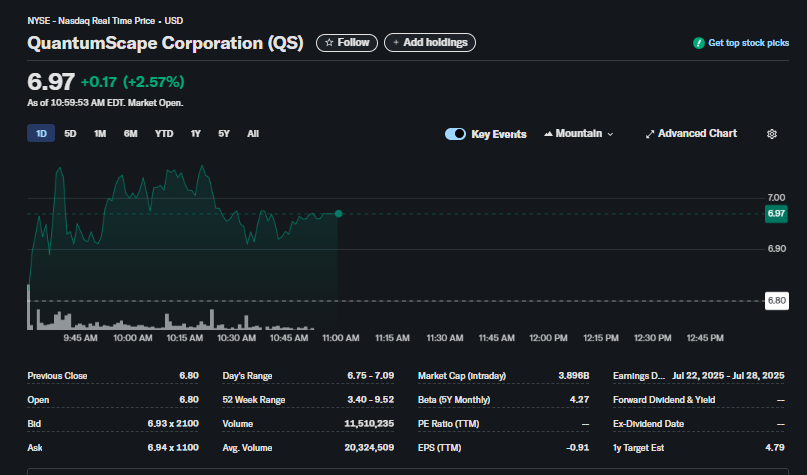Viewport: 807px width, 475px height.
Task: Click the 1y Target Est value 4.79
Action: [x=775, y=448]
